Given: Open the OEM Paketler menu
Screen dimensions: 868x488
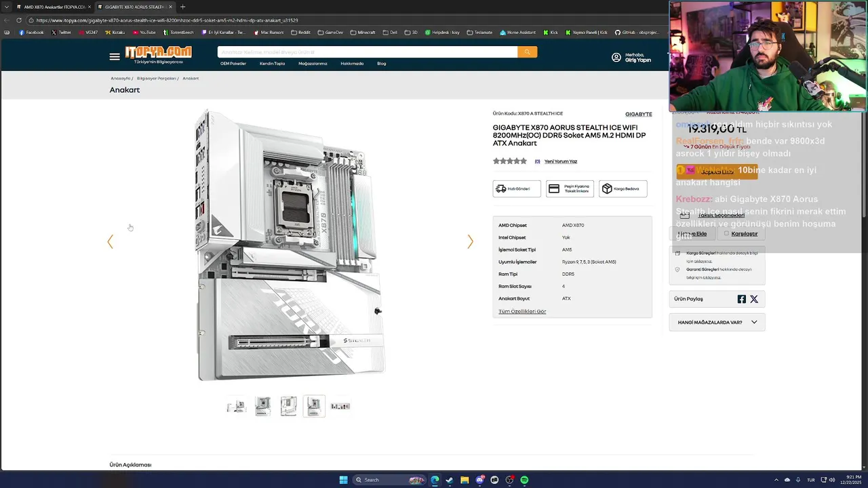Looking at the screenshot, I should click(x=233, y=64).
